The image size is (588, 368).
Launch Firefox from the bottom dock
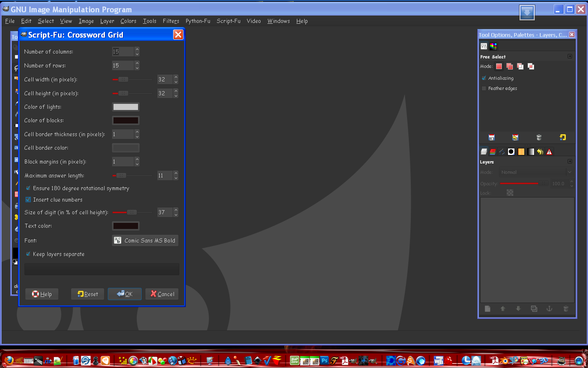pos(9,360)
